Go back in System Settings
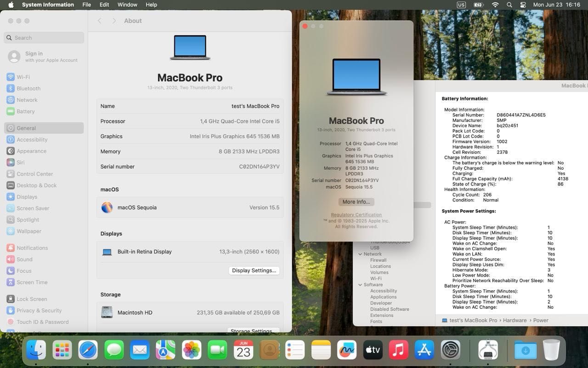 point(100,21)
